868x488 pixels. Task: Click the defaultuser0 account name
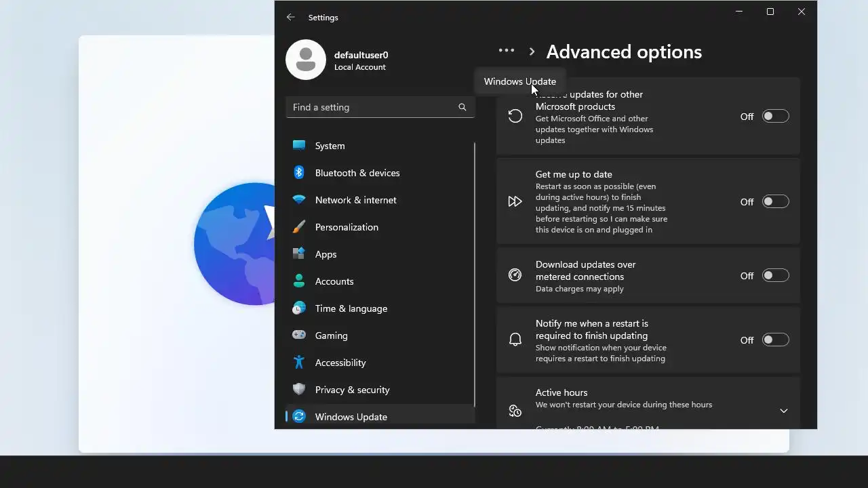coord(361,55)
